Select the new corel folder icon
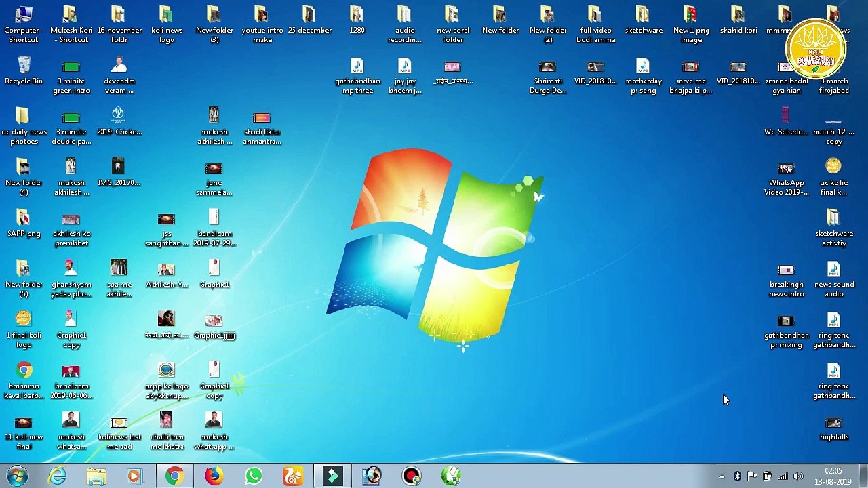Screen dimensions: 868x488 click(x=453, y=25)
